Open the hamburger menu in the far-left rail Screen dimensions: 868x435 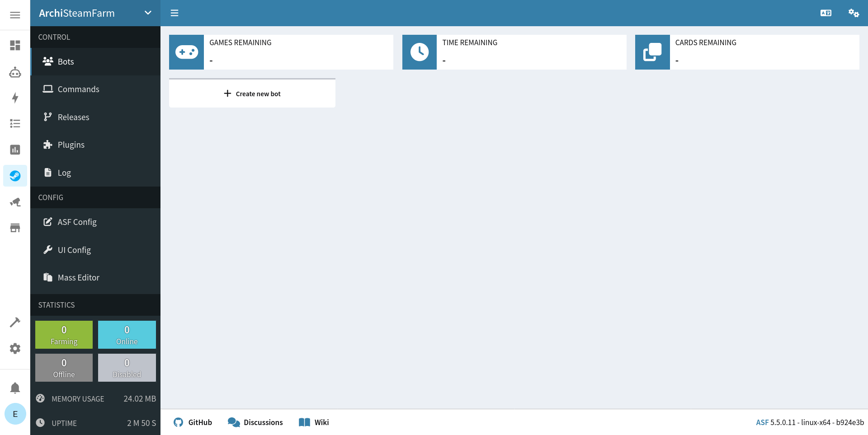coord(15,15)
